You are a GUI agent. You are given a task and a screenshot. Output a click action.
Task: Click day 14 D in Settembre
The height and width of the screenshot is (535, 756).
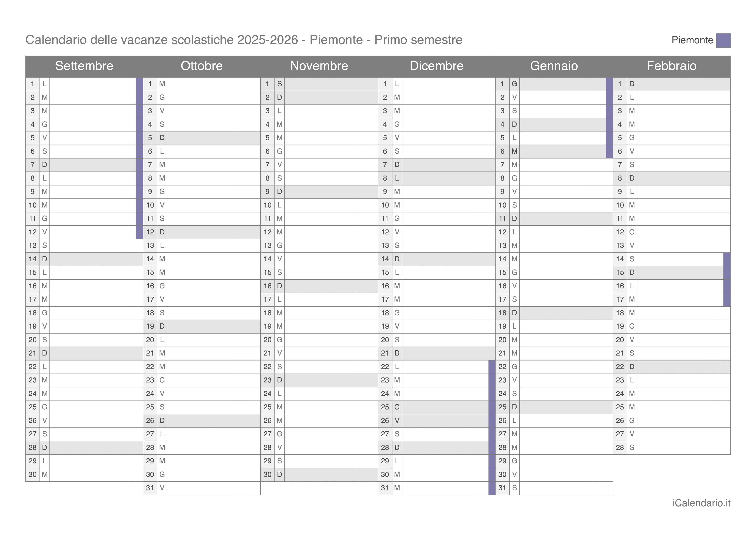(x=84, y=259)
